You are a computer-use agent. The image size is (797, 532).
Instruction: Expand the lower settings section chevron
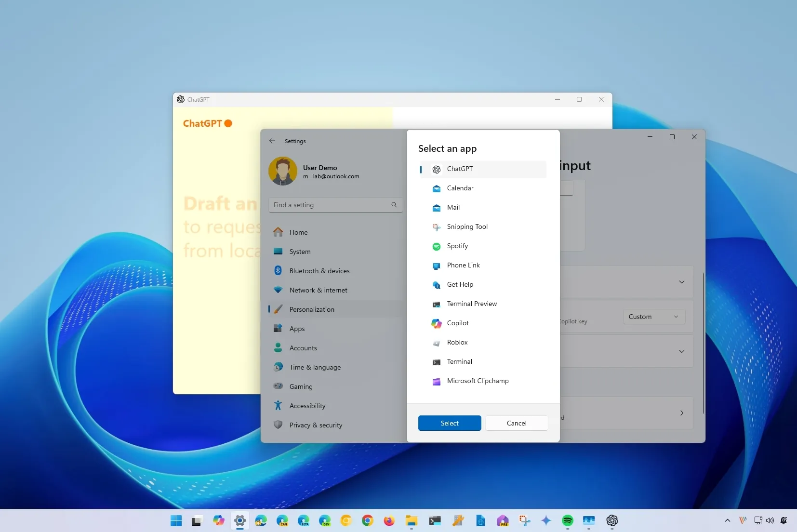tap(681, 351)
